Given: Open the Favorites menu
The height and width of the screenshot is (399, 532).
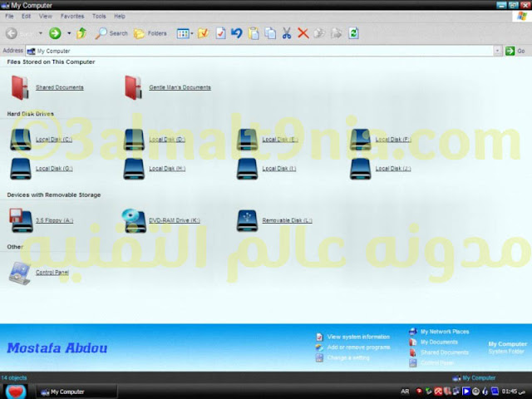Looking at the screenshot, I should point(72,16).
